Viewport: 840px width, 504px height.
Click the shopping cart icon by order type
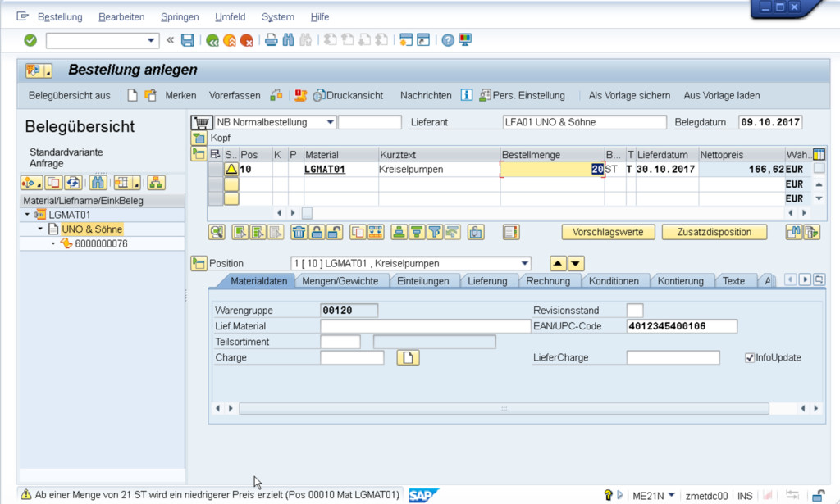click(x=200, y=122)
